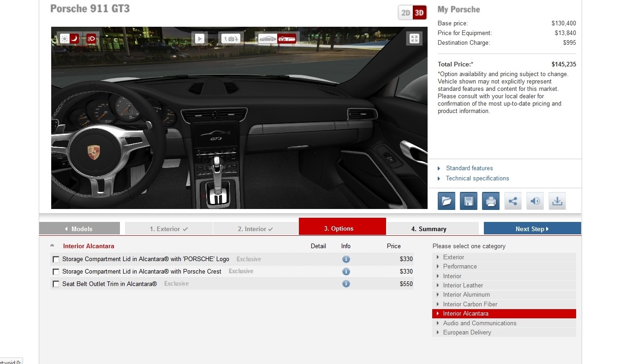Select interior steering wheel view icon
The width and height of the screenshot is (637, 364).
(287, 39)
